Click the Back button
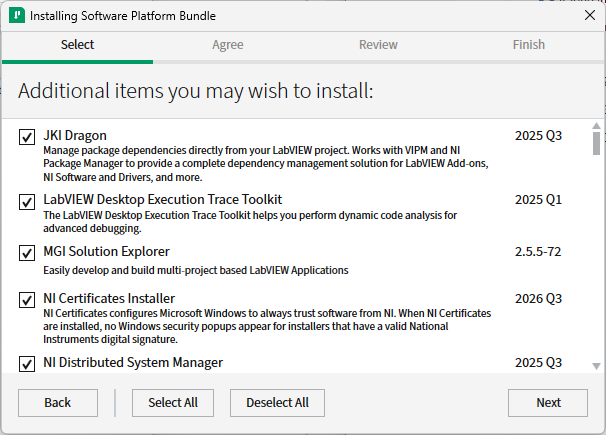The image size is (606, 435). (x=58, y=403)
